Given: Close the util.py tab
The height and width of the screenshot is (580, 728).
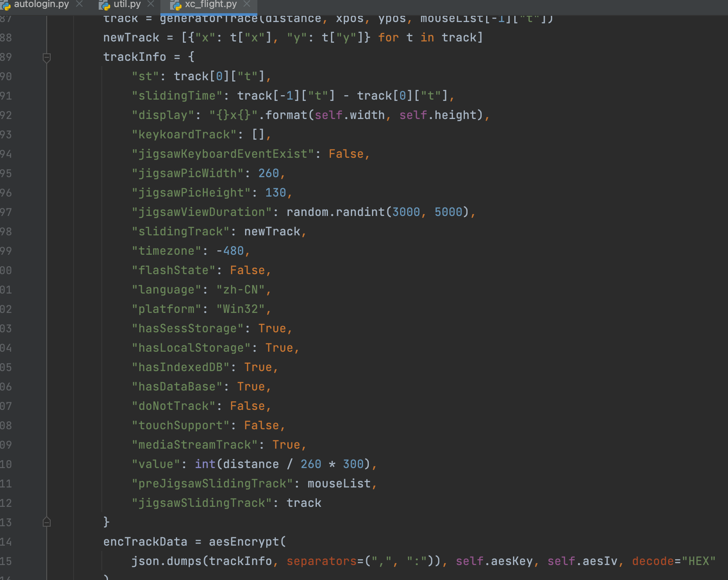Looking at the screenshot, I should tap(151, 4).
